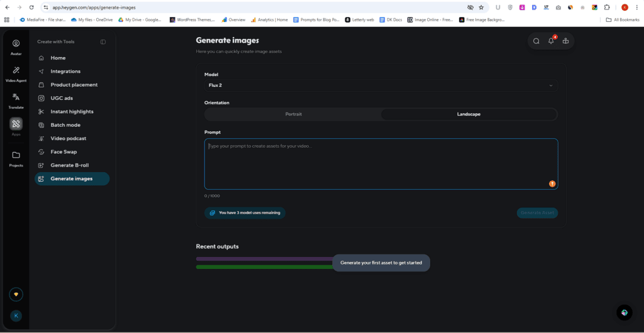Screen dimensions: 644x333
Task: Open My Drive - Google bookmark
Action: pos(140,19)
